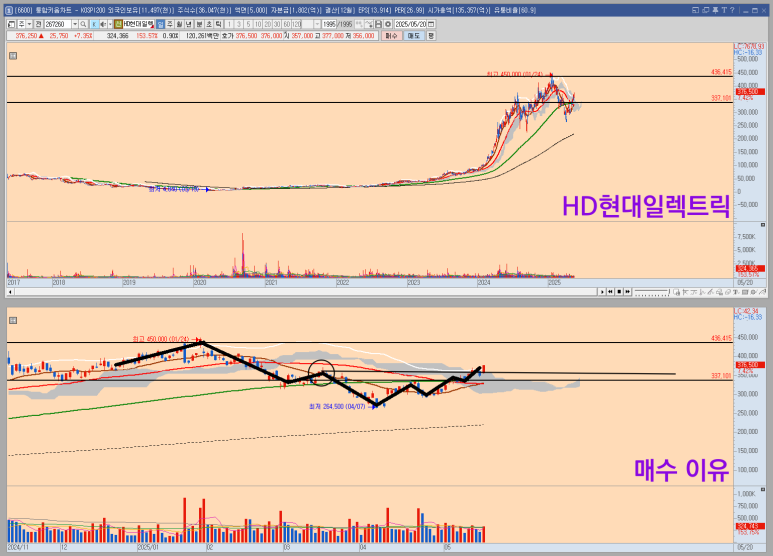This screenshot has width=773, height=556.
Task: Click the pin window icon in title bar
Action: 715,10
